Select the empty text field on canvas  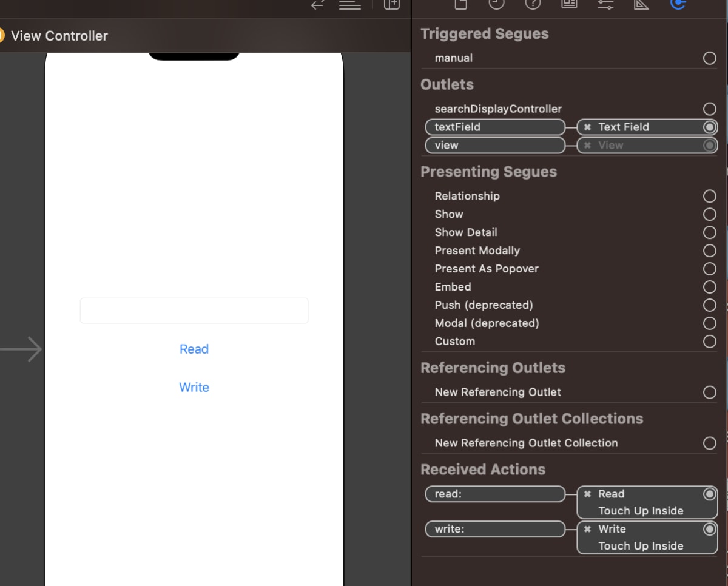(x=194, y=311)
